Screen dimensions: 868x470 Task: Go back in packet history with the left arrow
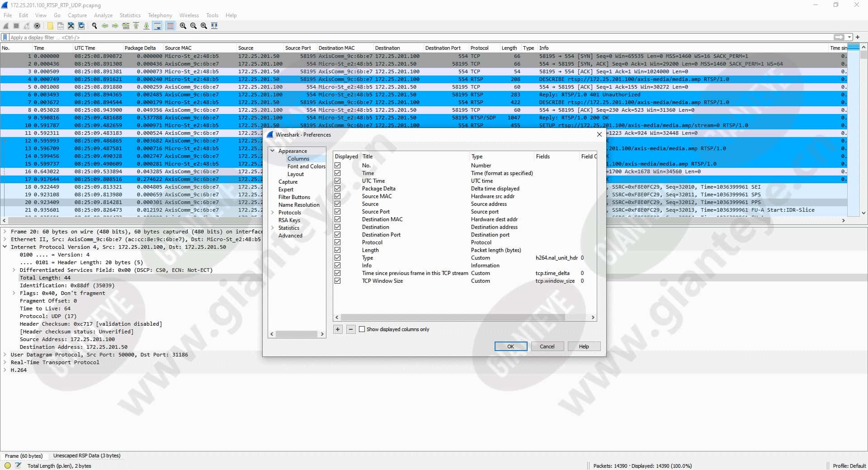coord(105,26)
